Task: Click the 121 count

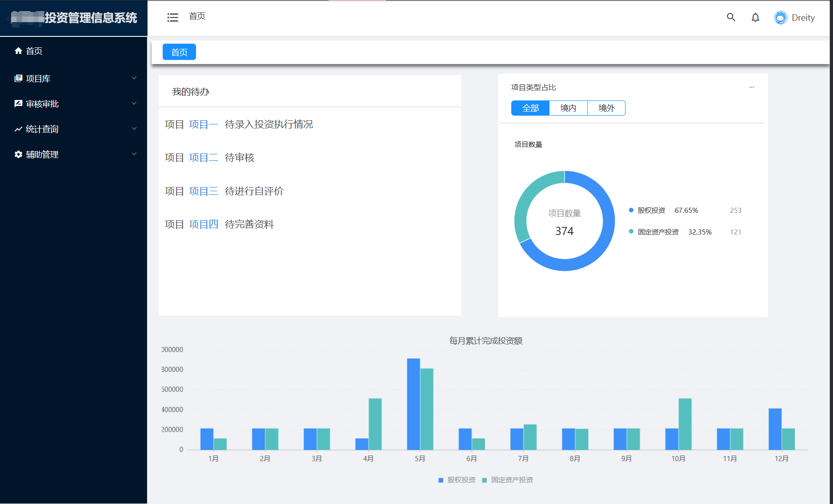Action: (736, 232)
